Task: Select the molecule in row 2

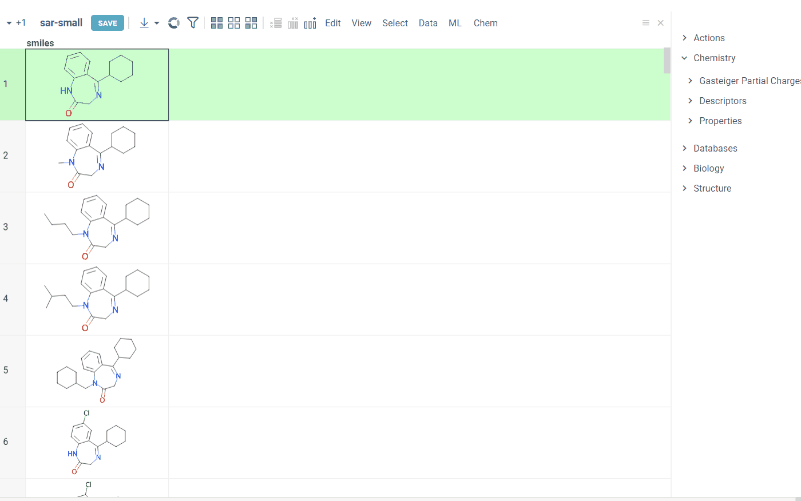Action: (97, 156)
